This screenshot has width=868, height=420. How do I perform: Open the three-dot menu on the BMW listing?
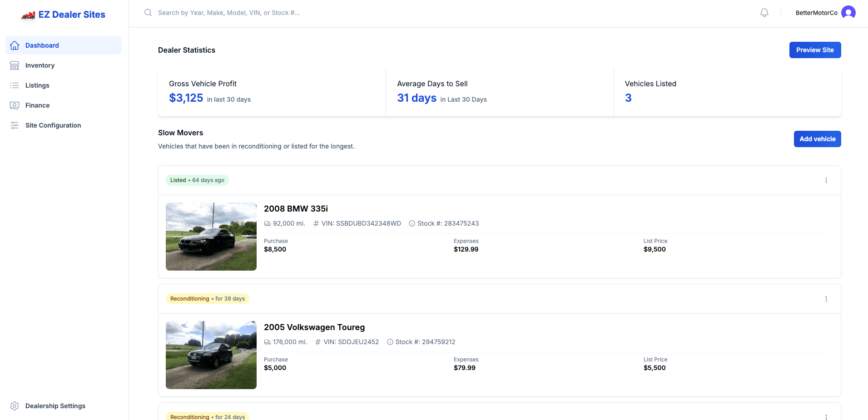pyautogui.click(x=826, y=180)
